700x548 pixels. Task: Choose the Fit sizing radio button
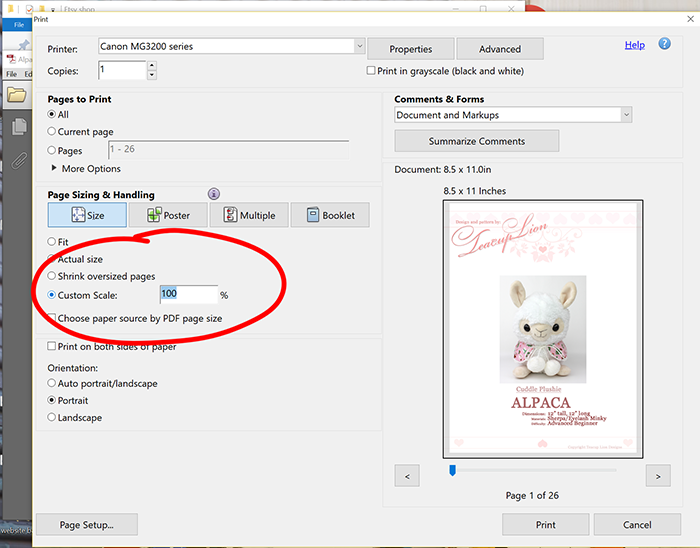[52, 241]
